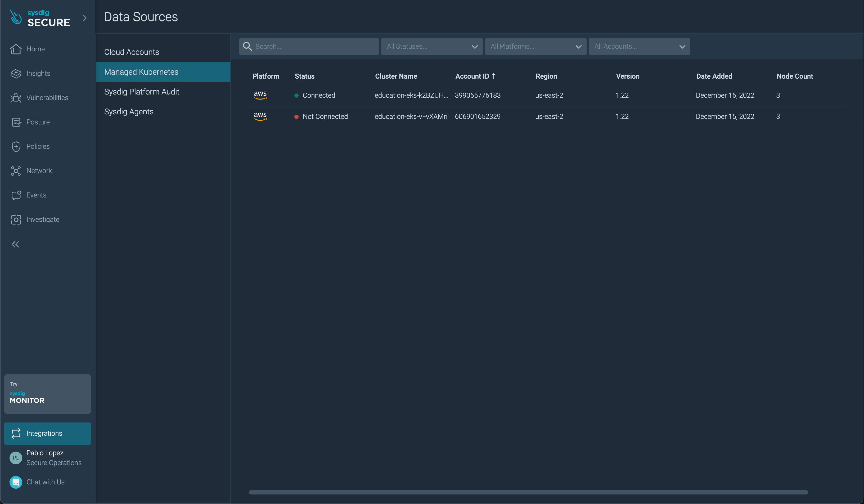Click the Sysdig Secure logo

tap(40, 18)
